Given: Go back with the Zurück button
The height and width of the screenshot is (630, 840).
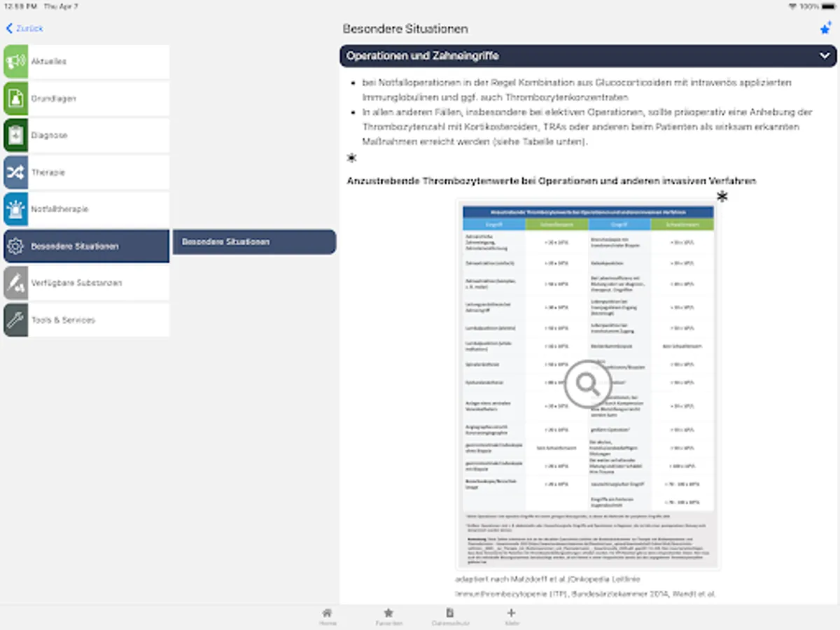Looking at the screenshot, I should click(x=24, y=29).
